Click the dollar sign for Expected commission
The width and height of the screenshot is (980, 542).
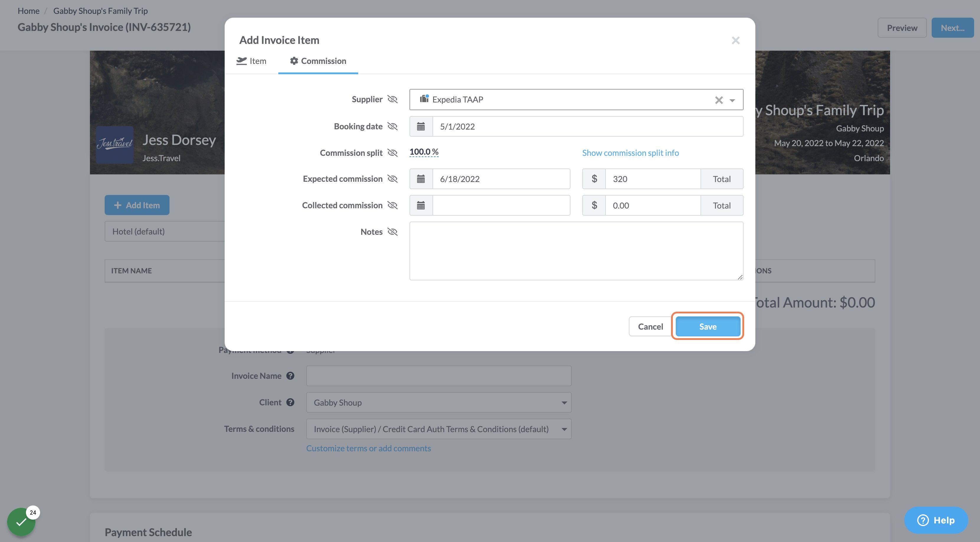pyautogui.click(x=594, y=179)
